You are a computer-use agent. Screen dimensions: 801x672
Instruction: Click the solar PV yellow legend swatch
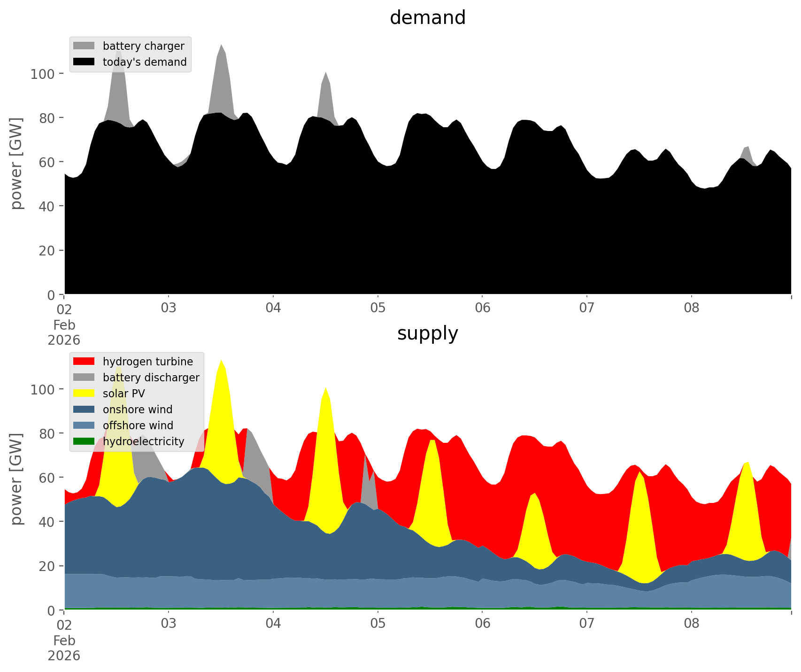click(x=84, y=394)
